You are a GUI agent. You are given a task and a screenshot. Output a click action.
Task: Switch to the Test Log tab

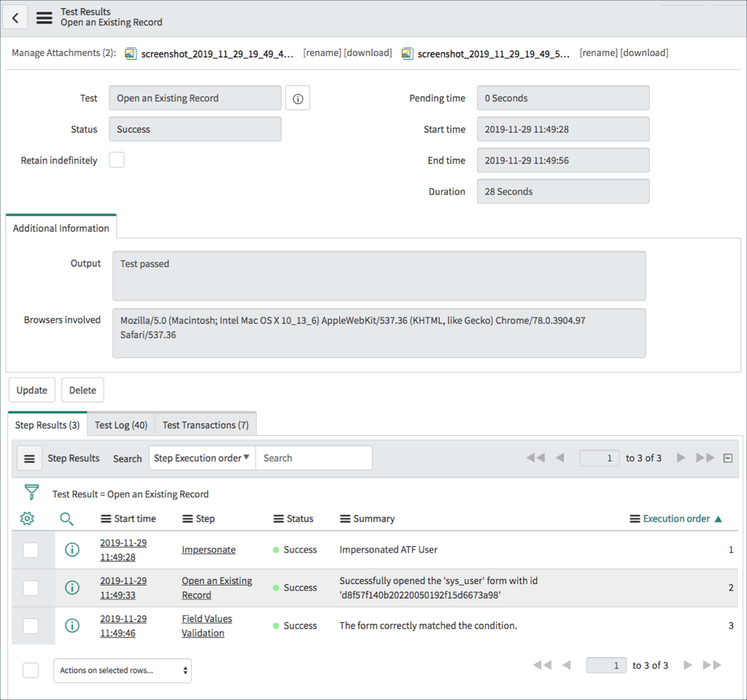pyautogui.click(x=120, y=424)
